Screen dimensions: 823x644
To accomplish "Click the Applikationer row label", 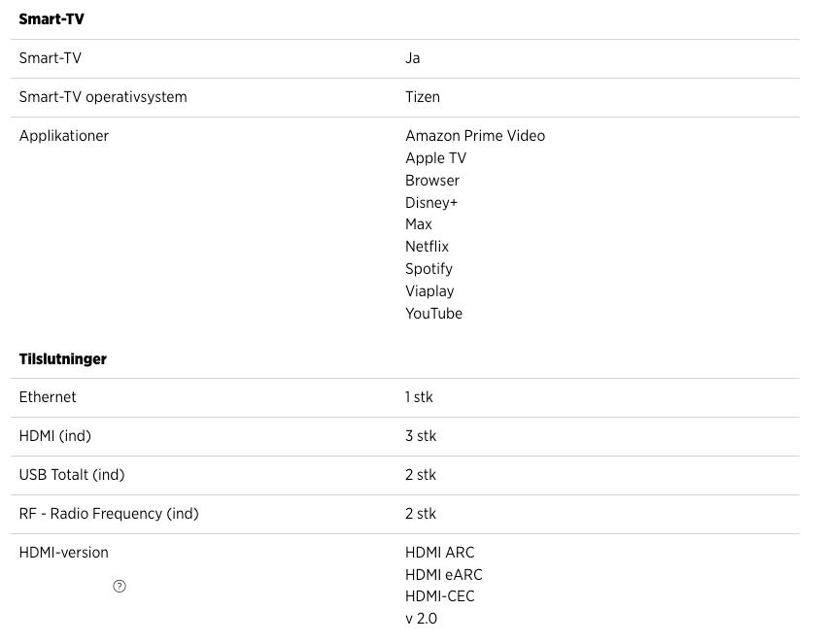I will click(x=64, y=136).
